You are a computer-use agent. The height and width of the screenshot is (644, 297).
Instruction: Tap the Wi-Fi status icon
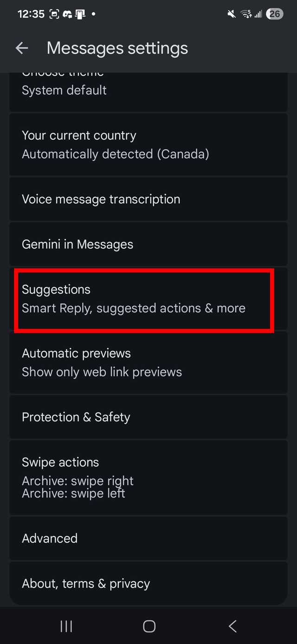coord(246,14)
